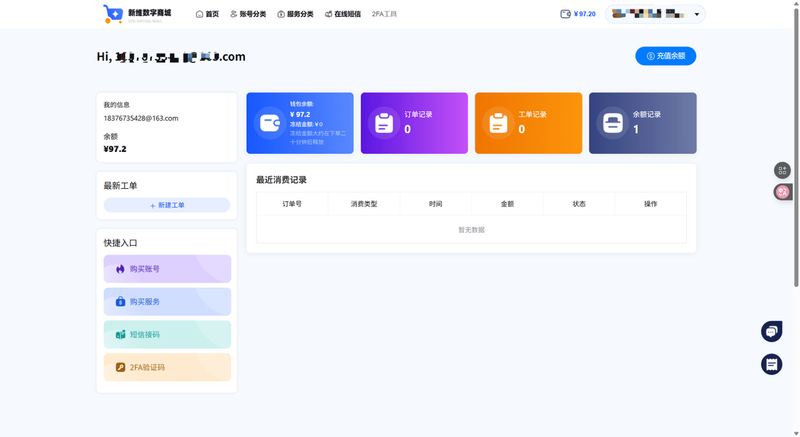Open 在线短信 from the navigation bar
This screenshot has height=437, width=800.
(342, 14)
